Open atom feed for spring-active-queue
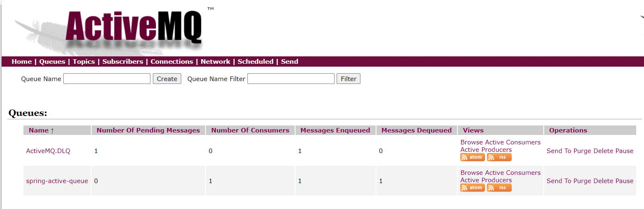This screenshot has width=644, height=209. 472,188
